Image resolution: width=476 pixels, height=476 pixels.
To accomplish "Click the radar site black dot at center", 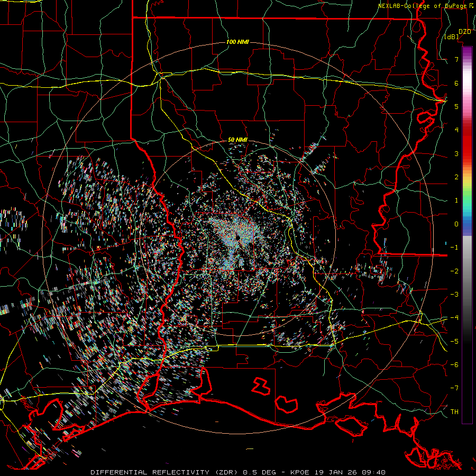I will tap(238, 237).
